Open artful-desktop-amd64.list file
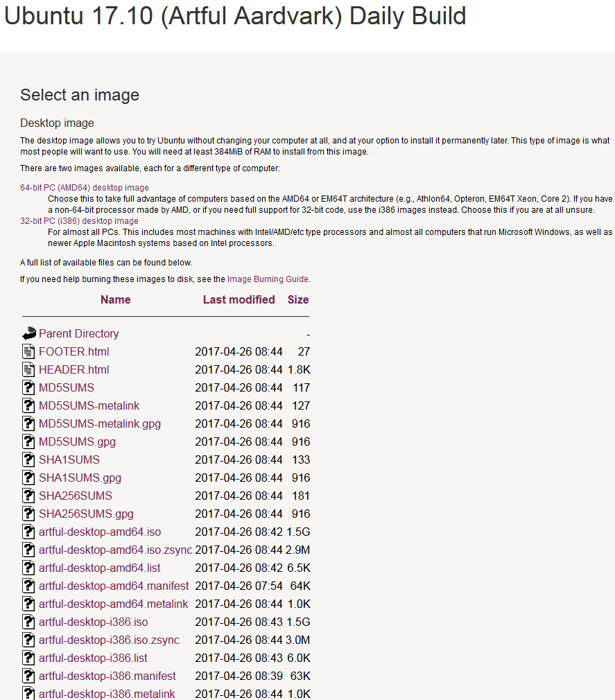The image size is (615, 700). [99, 568]
